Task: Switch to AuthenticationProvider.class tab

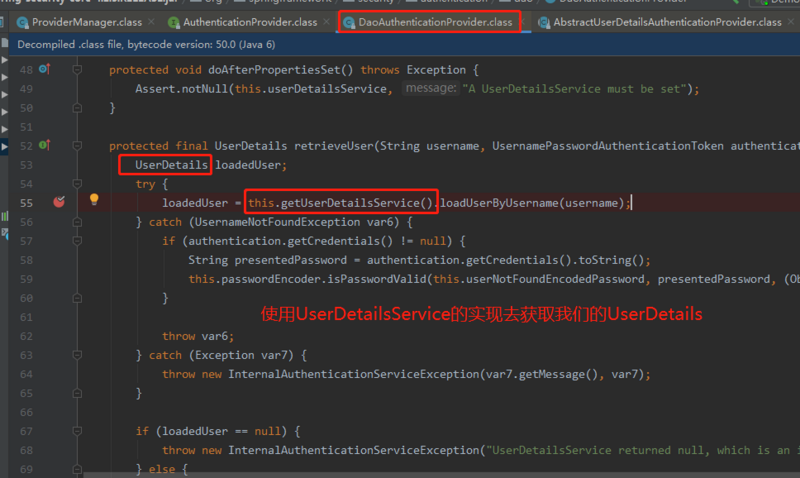Action: 250,22
